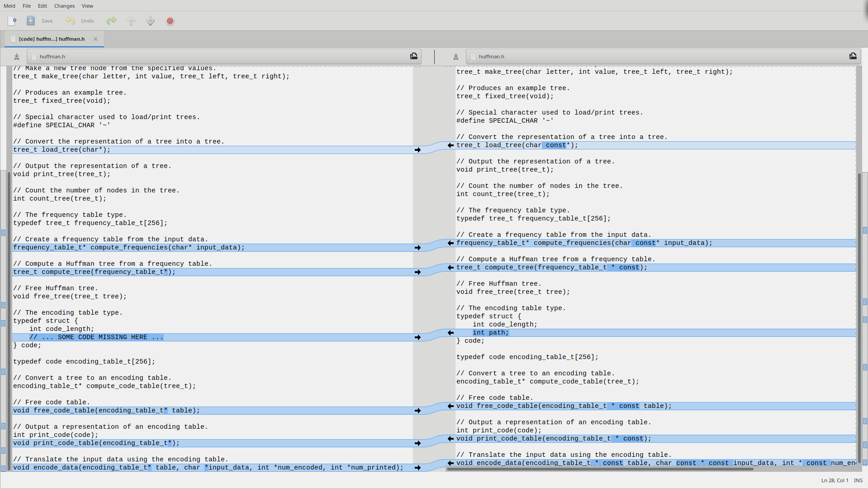Click the green Redo arrow icon
This screenshot has height=489, width=868.
[x=111, y=21]
